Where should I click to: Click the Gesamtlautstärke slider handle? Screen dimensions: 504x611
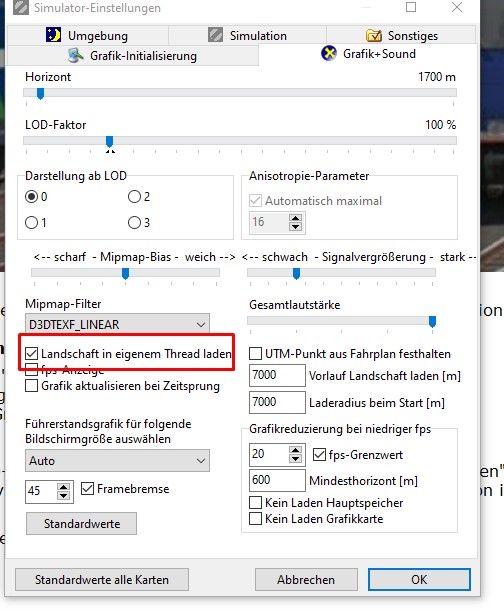pos(432,321)
